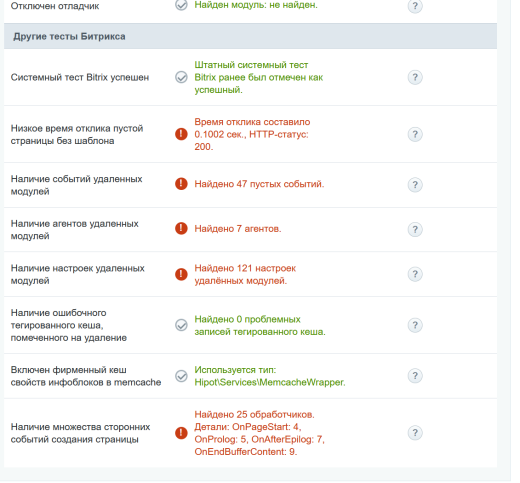The width and height of the screenshot is (520, 483).
Task: Select 'Наличие ошибочного тегированного кеша' label
Action: point(69,325)
